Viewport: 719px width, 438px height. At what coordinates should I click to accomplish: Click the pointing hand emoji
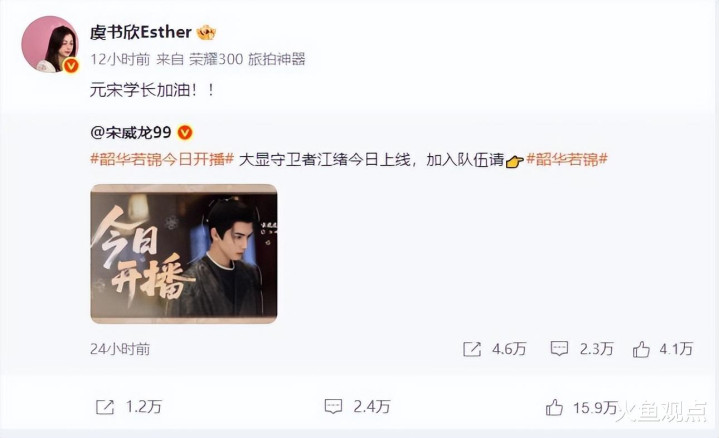(514, 161)
